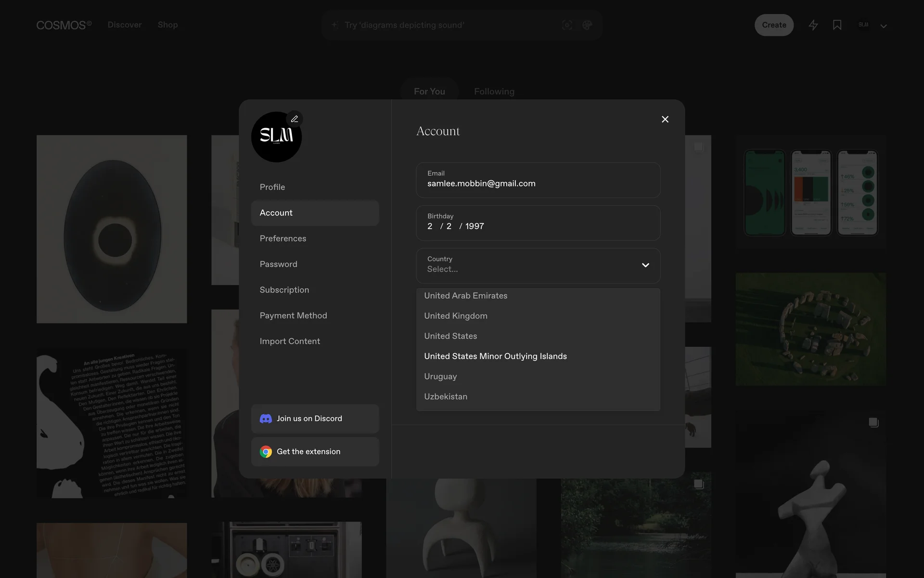This screenshot has width=924, height=578.
Task: Click the color palette search icon
Action: coord(587,25)
